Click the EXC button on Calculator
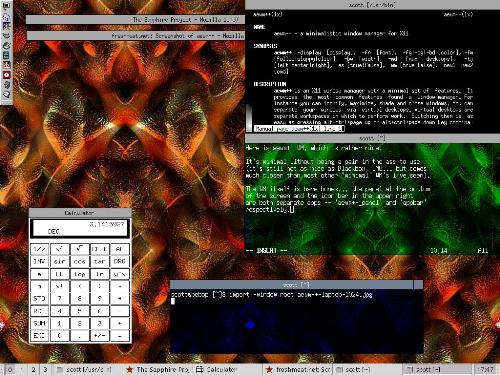This screenshot has height=375, width=500. pyautogui.click(x=39, y=336)
